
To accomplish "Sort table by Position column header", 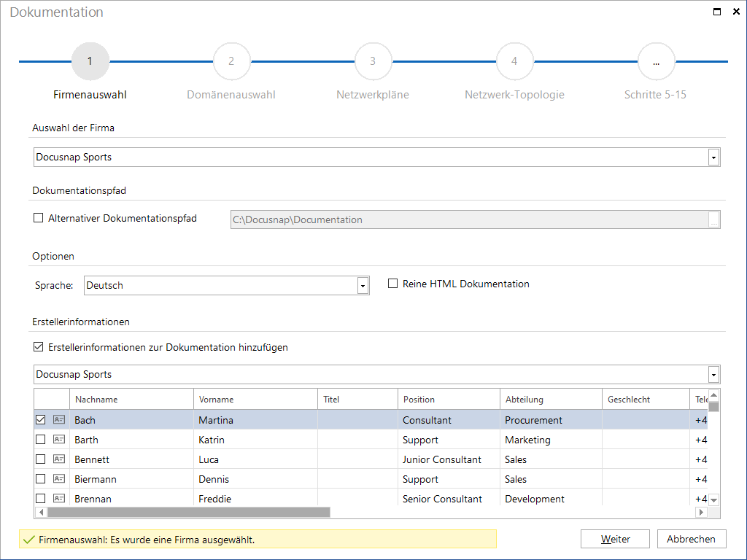I will [449, 399].
